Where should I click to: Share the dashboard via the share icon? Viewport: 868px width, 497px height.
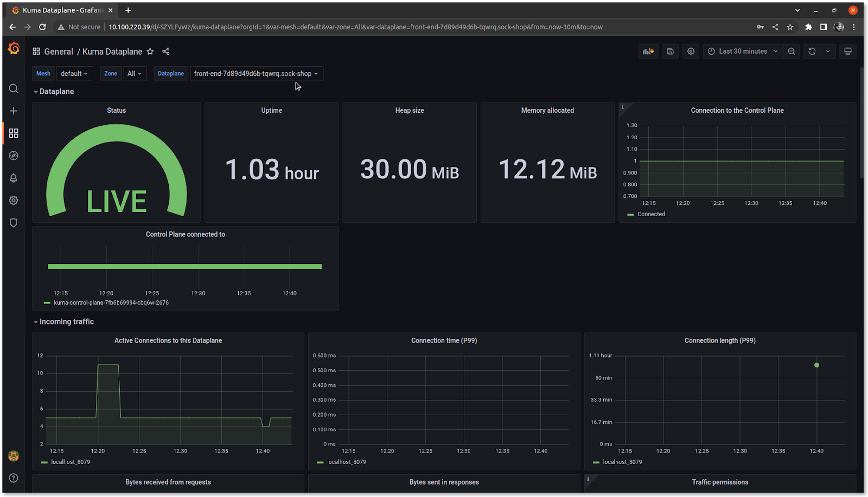click(x=166, y=51)
